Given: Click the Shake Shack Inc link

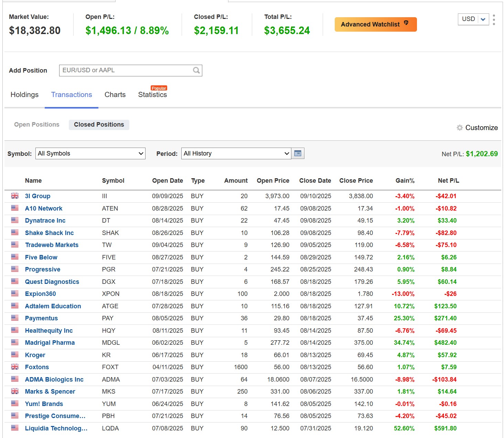Looking at the screenshot, I should point(49,233).
